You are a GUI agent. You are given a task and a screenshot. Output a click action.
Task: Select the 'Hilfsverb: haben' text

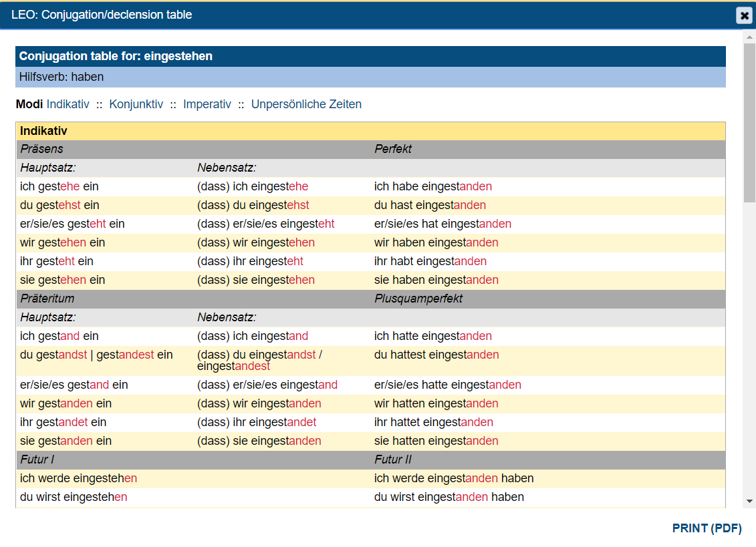coord(61,77)
